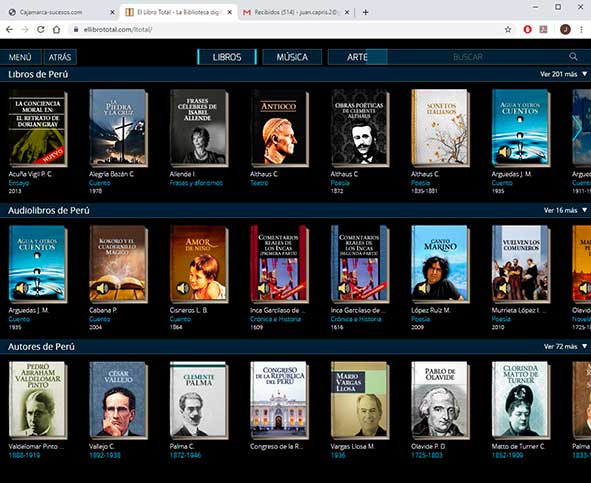Viewport: 591px width, 483px height.
Task: Close the Gmail Recibidos tab
Action: tap(347, 12)
